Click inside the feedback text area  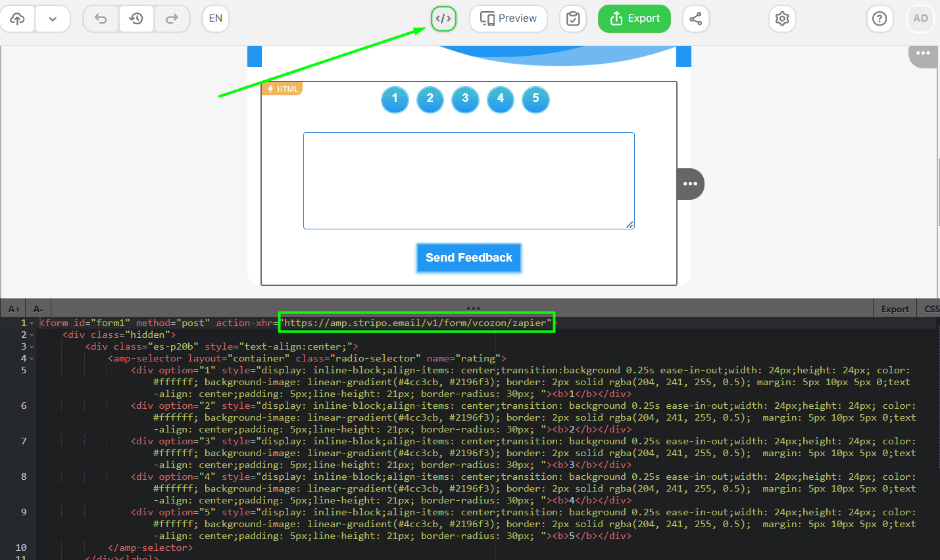pyautogui.click(x=469, y=181)
